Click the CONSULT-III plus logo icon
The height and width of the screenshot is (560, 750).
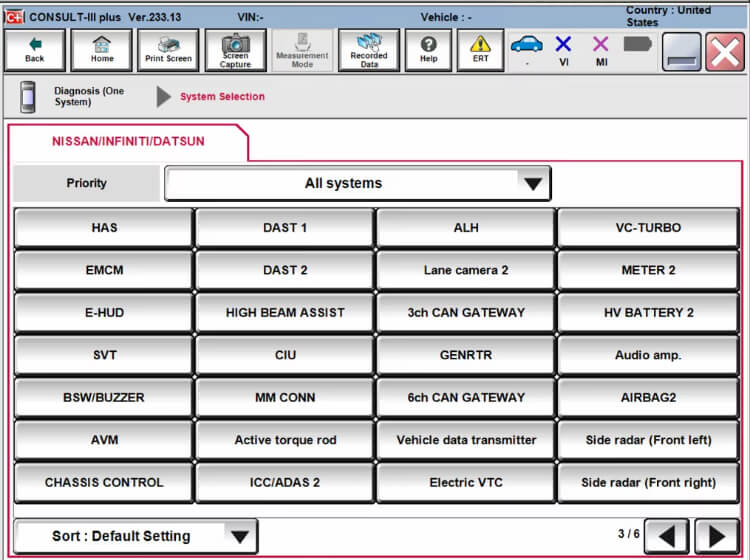14,17
